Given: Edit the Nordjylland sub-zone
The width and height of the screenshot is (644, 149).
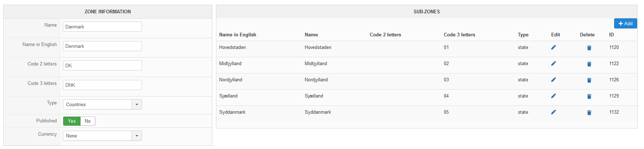Looking at the screenshot, I should 553,80.
